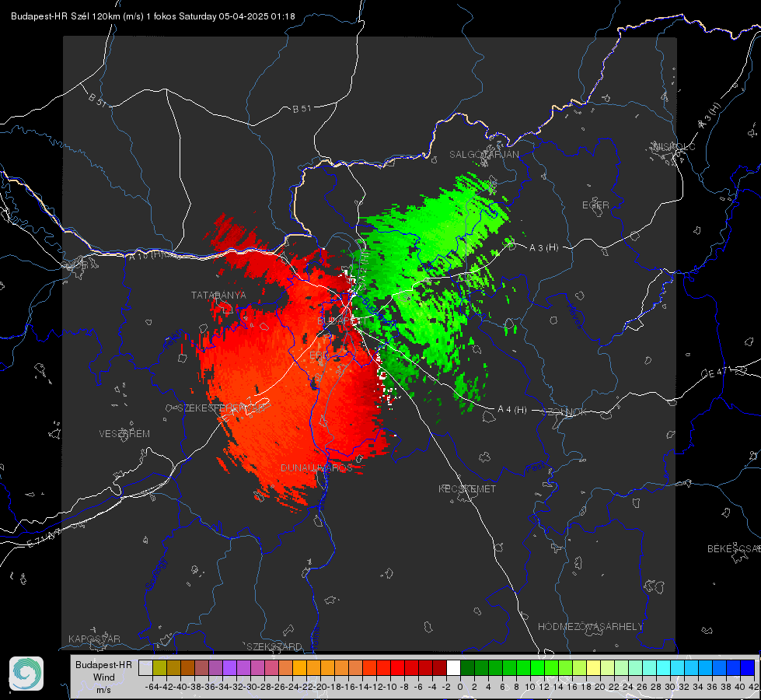
Task: Click the pale yellow legend swatch between 18 and 20
Action: click(x=593, y=667)
